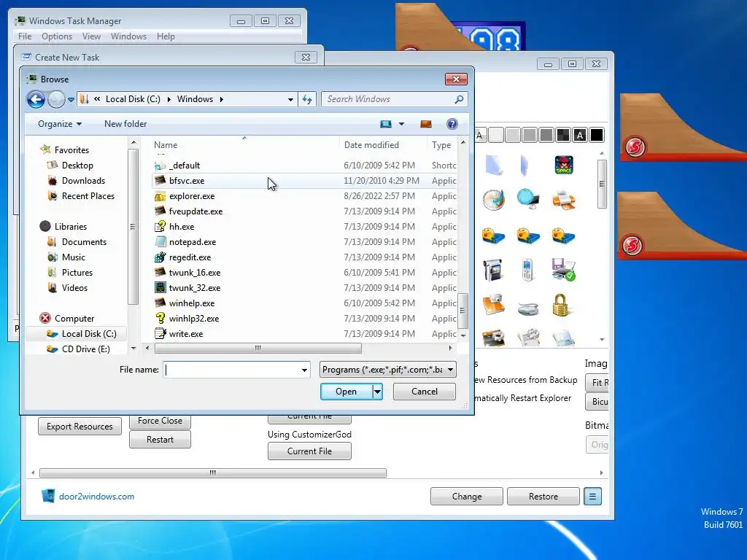The image size is (747, 560).
Task: Click the Change button in CustomizerGod
Action: click(x=466, y=496)
